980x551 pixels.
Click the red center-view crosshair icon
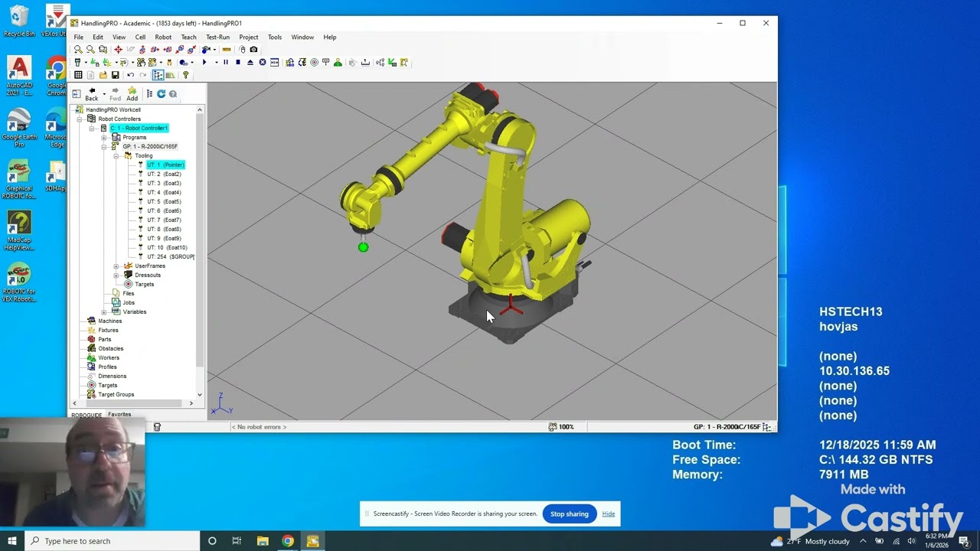point(118,49)
